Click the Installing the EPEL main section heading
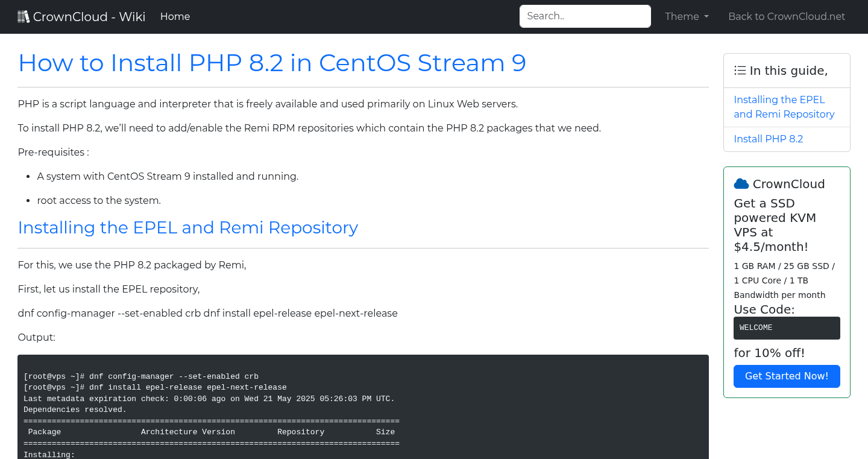This screenshot has height=459, width=868. click(188, 227)
